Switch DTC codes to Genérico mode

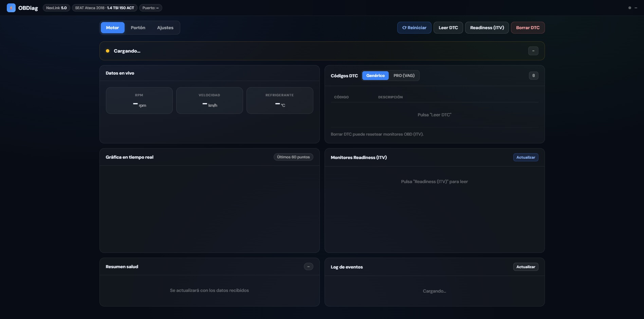[x=375, y=76]
